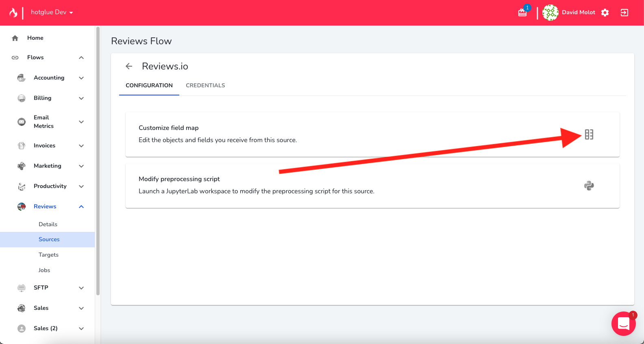The height and width of the screenshot is (344, 644).
Task: Expand the SFTP flow chevron
Action: coord(81,288)
